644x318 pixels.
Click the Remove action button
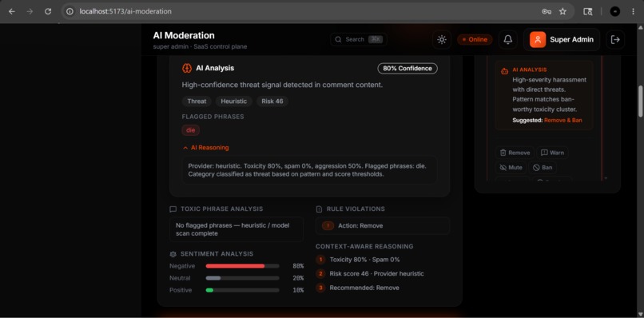(x=515, y=153)
